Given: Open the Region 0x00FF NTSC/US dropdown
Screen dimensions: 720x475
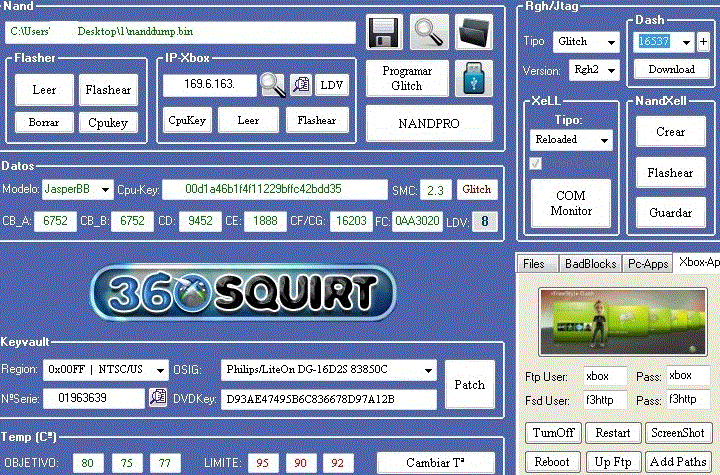Looking at the screenshot, I should [106, 370].
